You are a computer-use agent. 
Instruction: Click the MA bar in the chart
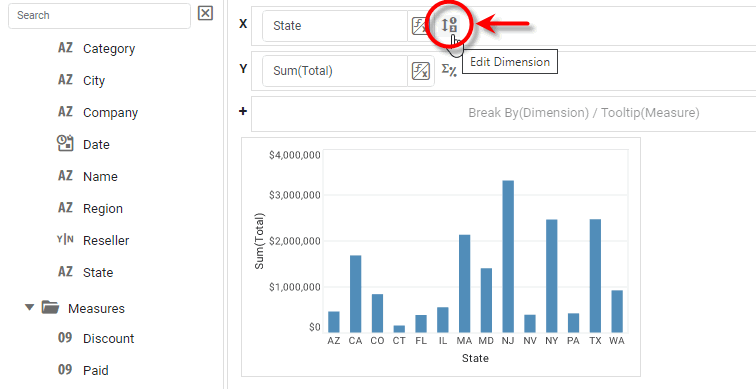(464, 283)
